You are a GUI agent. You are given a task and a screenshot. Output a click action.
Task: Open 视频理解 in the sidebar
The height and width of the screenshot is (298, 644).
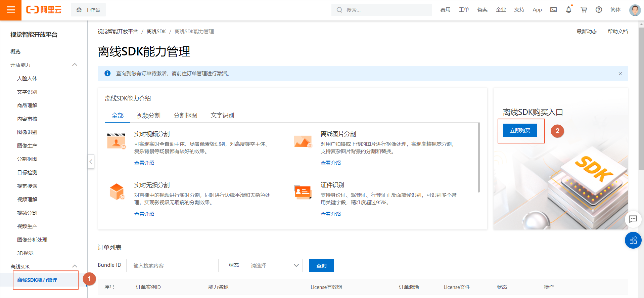(27, 199)
